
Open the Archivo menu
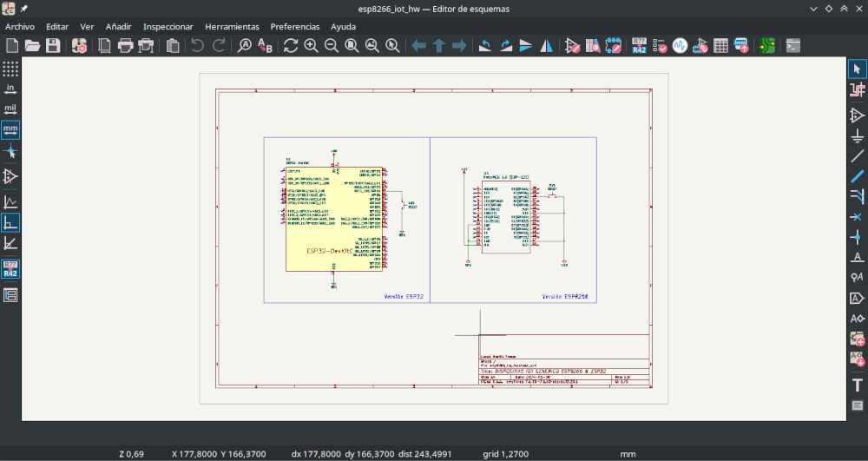pyautogui.click(x=20, y=27)
